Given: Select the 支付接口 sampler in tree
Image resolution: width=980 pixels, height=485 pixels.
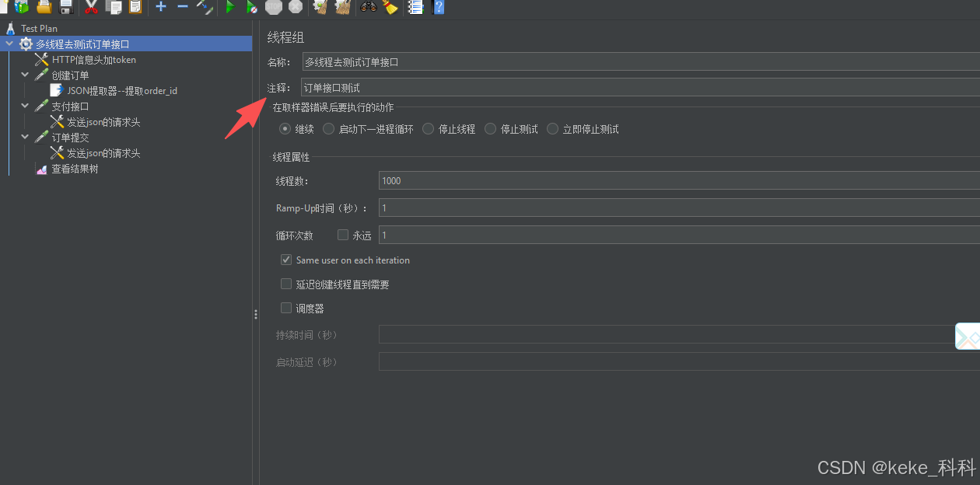Looking at the screenshot, I should click(70, 106).
